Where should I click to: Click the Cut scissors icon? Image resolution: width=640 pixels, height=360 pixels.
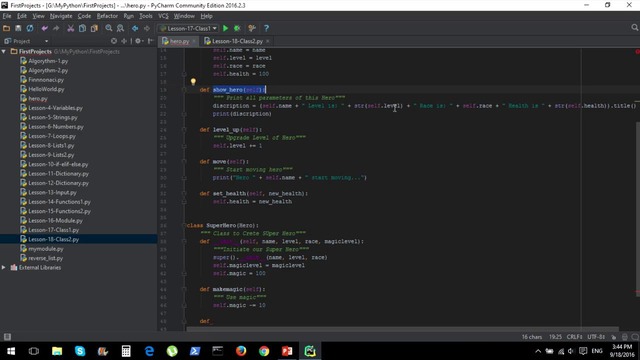tap(71, 28)
